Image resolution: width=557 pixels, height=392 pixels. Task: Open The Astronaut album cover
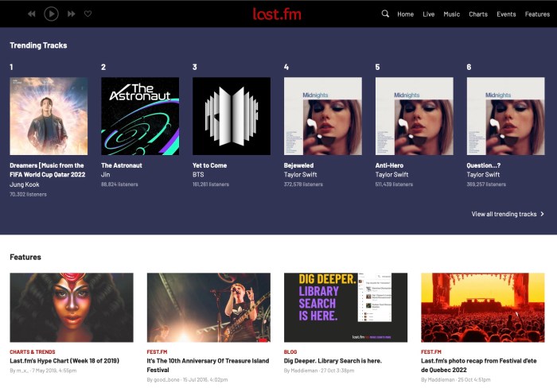[140, 116]
